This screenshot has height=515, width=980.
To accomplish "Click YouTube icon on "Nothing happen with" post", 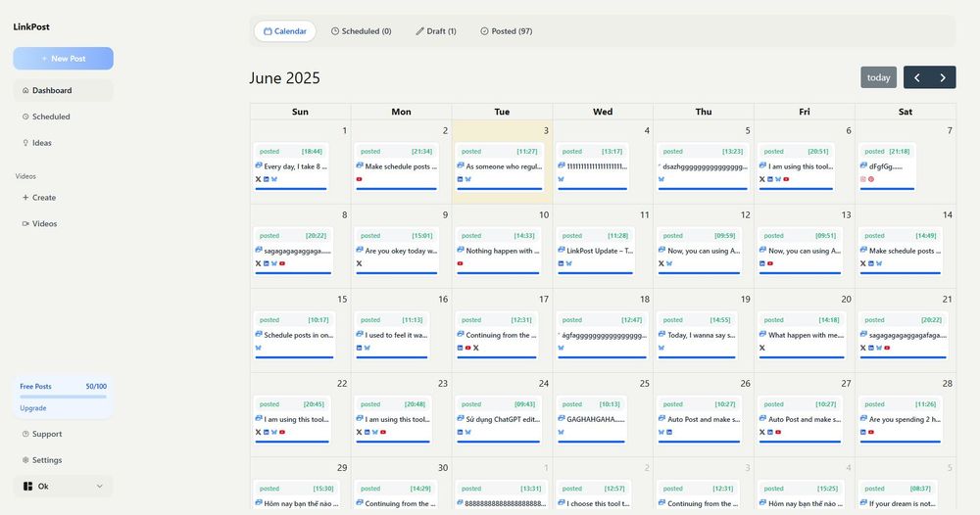I will 460,263.
